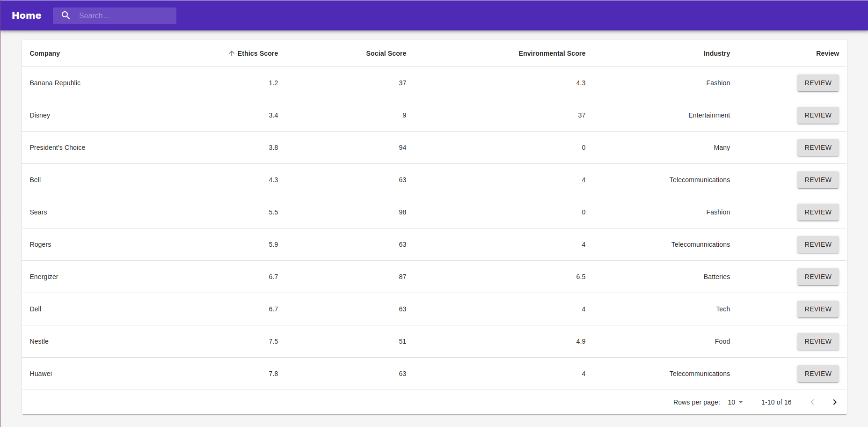The width and height of the screenshot is (868, 427).
Task: Click Fashion industry in Banana Republic row
Action: 718,83
